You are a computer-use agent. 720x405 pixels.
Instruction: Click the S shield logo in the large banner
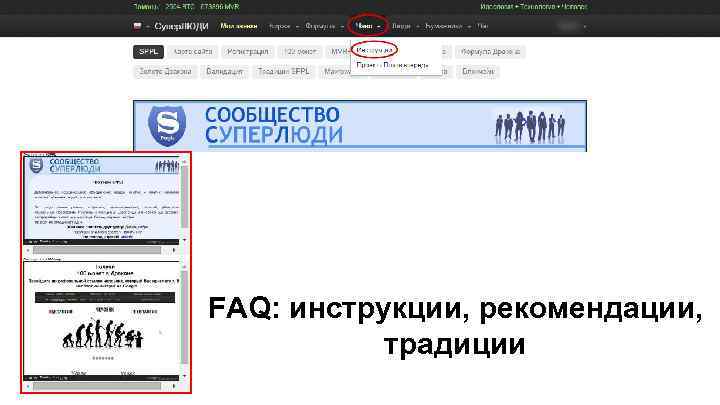point(167,125)
